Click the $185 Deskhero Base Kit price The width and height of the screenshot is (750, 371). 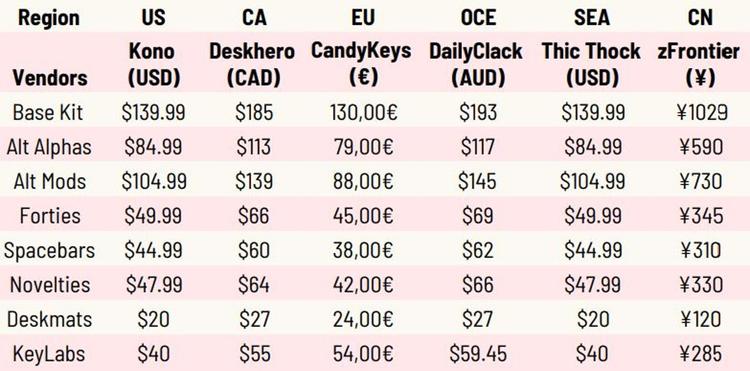[x=254, y=113]
